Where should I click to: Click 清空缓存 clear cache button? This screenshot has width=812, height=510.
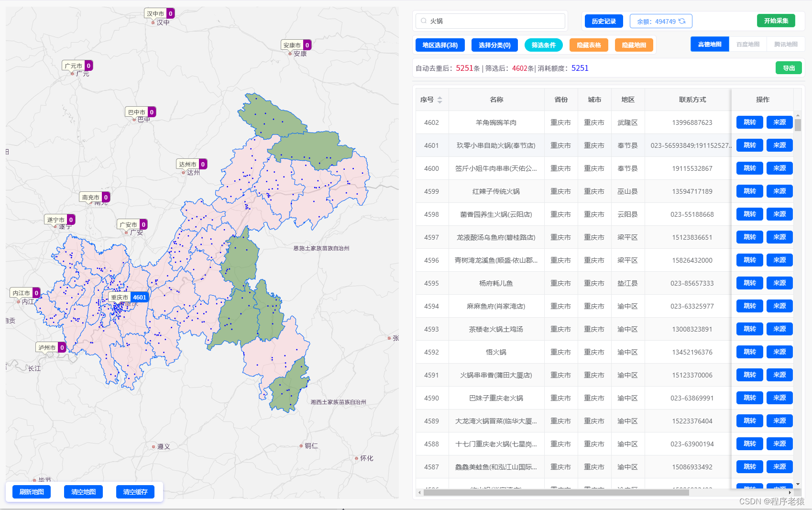click(x=135, y=492)
